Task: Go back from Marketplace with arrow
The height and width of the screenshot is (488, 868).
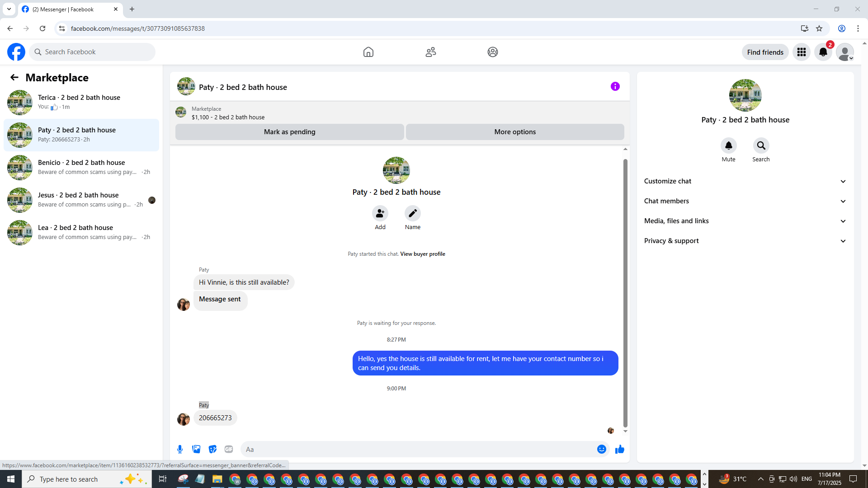Action: [x=14, y=77]
